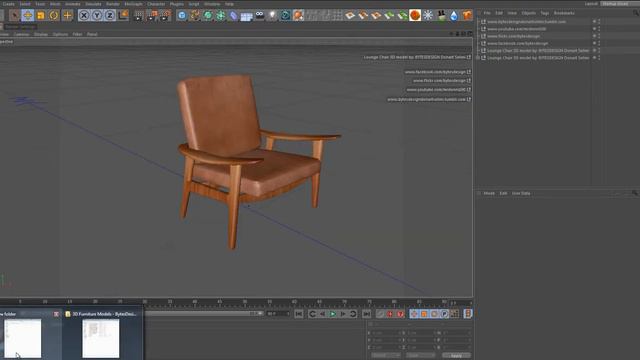
Task: Open middle size mode dropdown beside Apply
Action: point(421,356)
